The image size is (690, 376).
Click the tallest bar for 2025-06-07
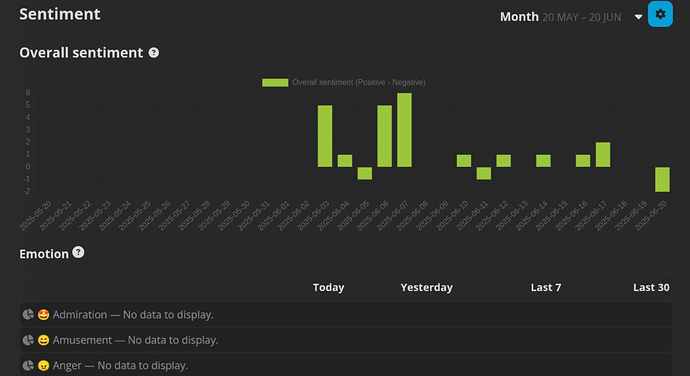pos(404,130)
